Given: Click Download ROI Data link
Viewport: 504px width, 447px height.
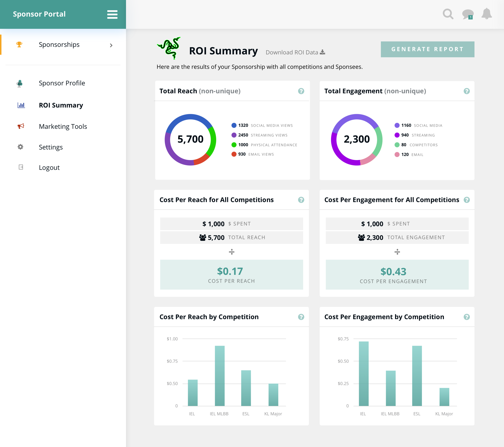Looking at the screenshot, I should (292, 52).
